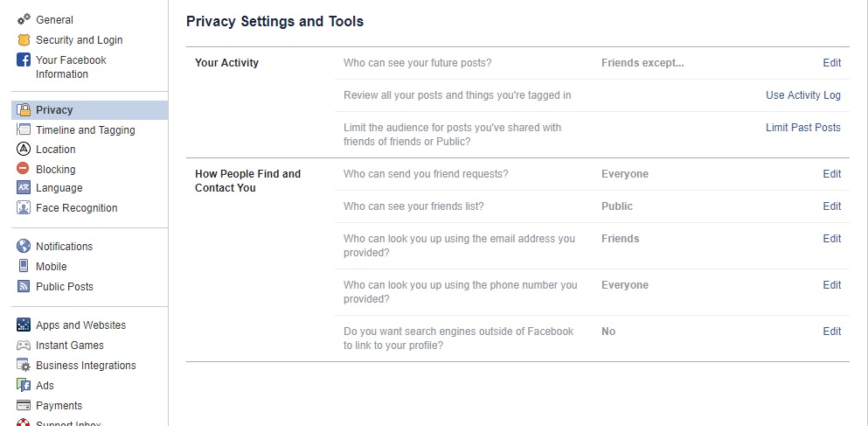
Task: Click the Instant Games controller icon
Action: click(x=24, y=346)
